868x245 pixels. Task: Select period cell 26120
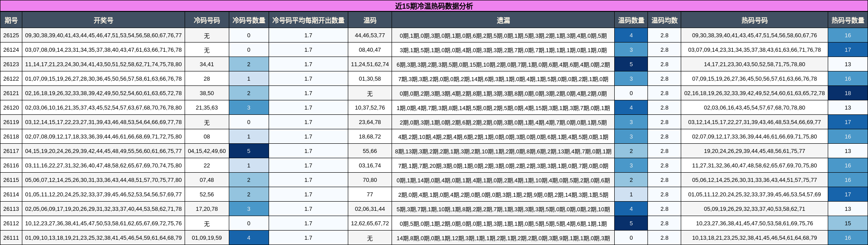11,108
